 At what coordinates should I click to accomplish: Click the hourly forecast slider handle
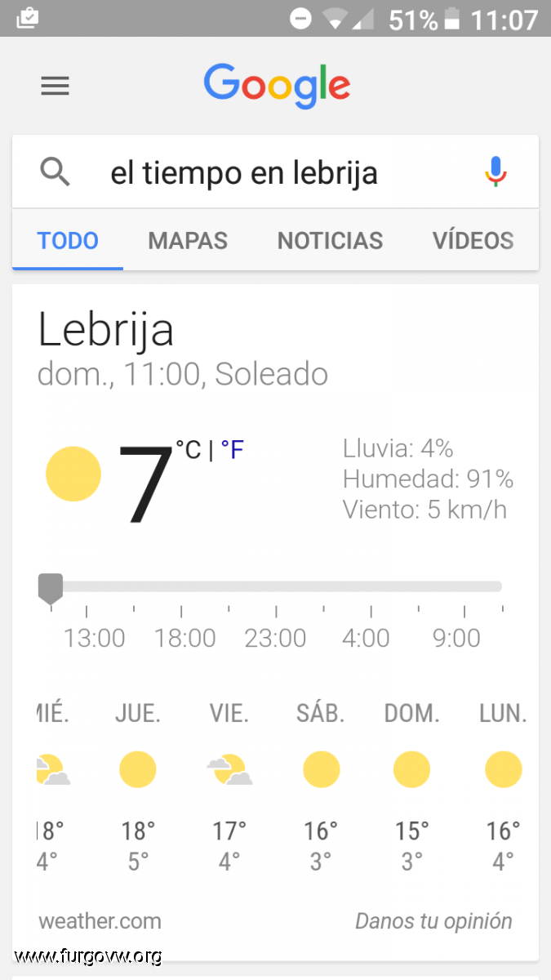pos(51,587)
